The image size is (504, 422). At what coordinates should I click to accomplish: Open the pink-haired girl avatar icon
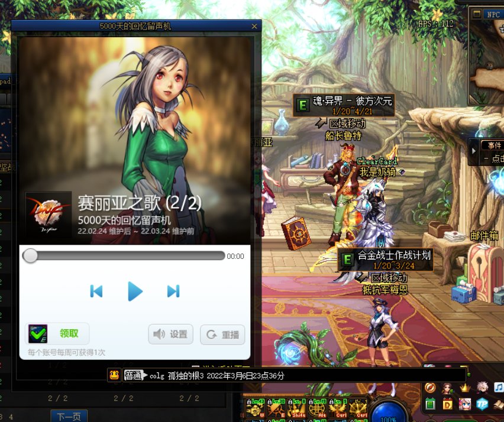(465, 404)
